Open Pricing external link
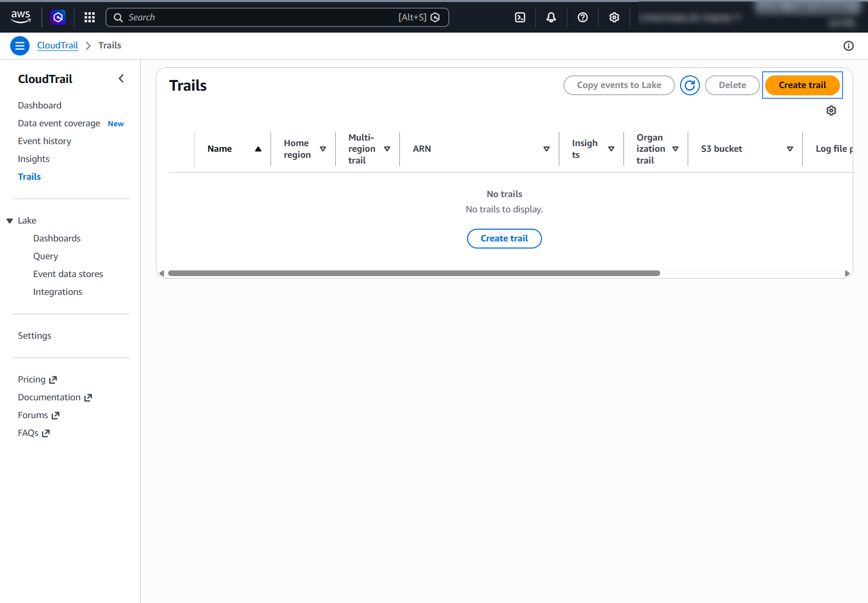The height and width of the screenshot is (603, 868). 38,379
